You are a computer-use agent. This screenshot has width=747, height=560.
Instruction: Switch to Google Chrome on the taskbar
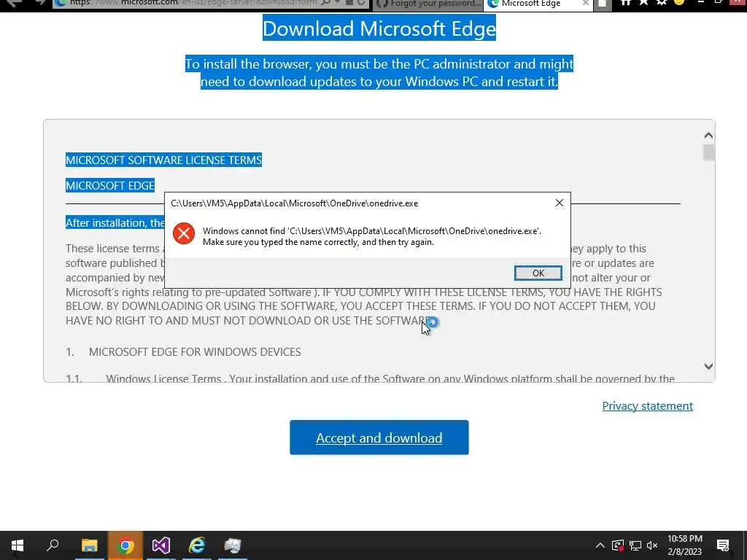coord(125,545)
